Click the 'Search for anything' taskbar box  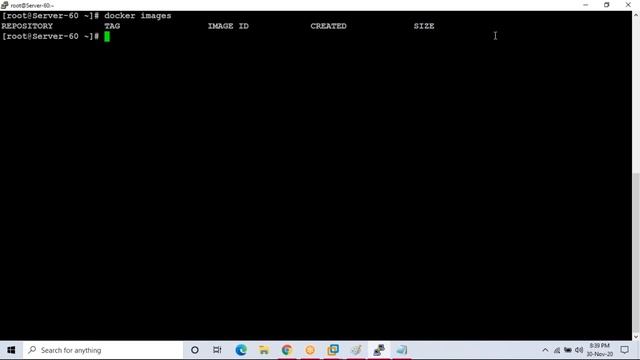102,350
